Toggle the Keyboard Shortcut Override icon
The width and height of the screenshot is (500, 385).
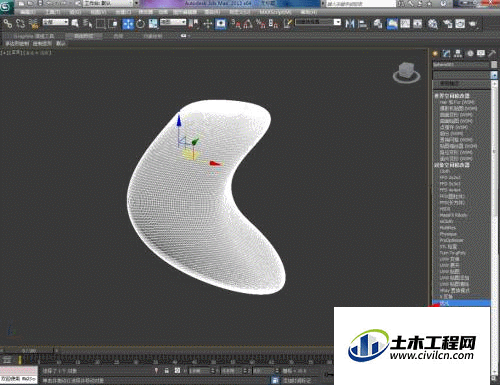coord(220,24)
